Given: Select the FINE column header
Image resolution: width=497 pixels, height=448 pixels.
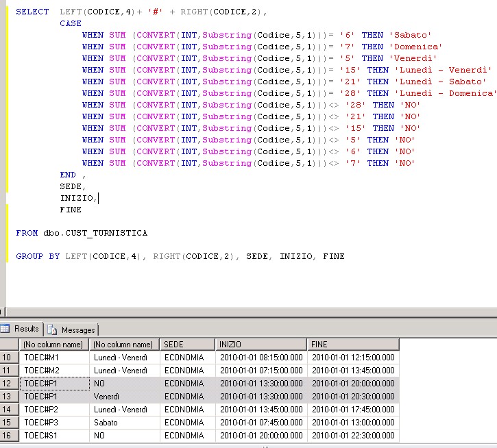Looking at the screenshot, I should click(x=353, y=345).
